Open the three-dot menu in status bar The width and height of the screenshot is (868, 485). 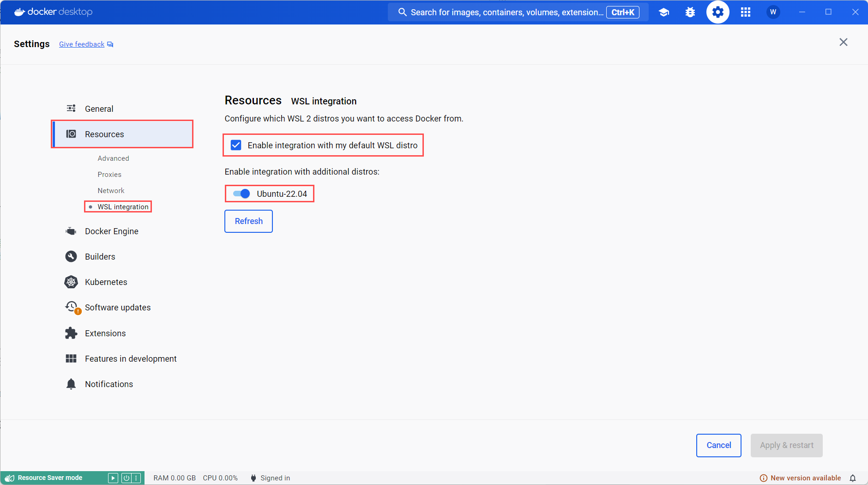click(x=136, y=478)
